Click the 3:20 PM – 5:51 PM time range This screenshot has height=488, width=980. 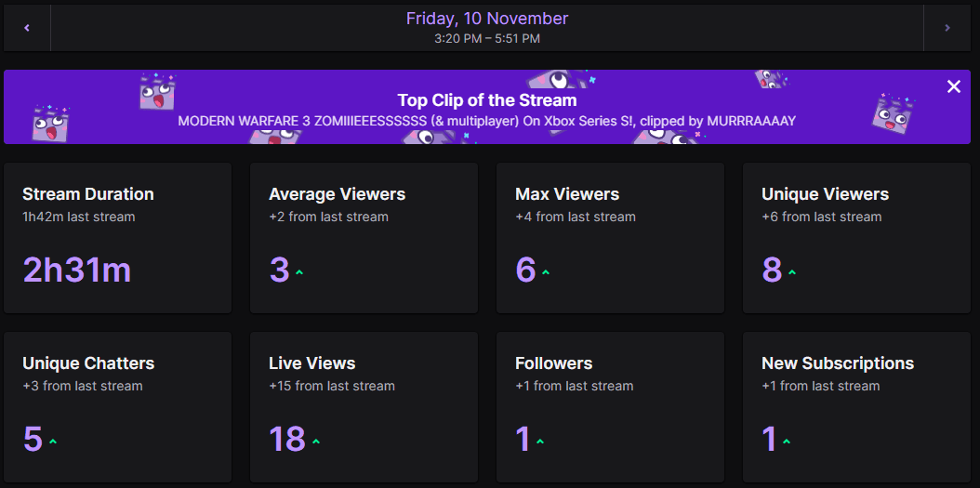[487, 39]
